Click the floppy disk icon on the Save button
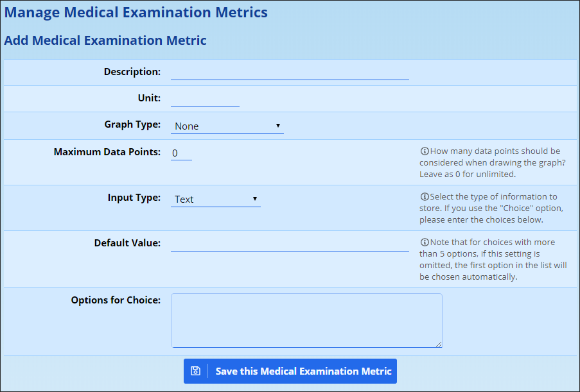Screen dimensions: 580x392 point(196,371)
